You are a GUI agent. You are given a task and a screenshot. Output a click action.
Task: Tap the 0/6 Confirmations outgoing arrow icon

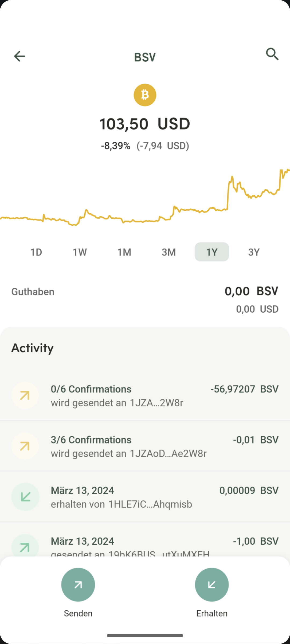[x=25, y=396]
